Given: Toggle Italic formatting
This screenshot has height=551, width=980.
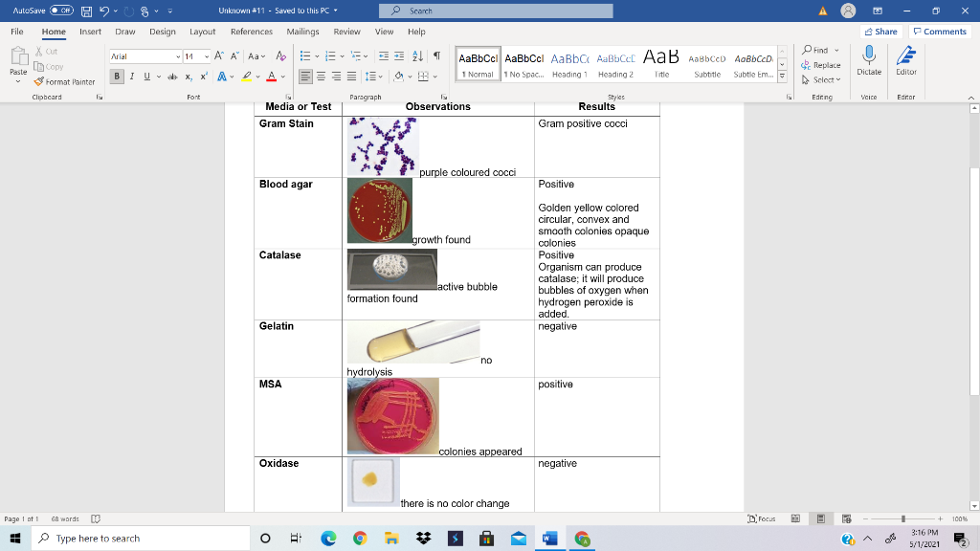Looking at the screenshot, I should tap(130, 76).
